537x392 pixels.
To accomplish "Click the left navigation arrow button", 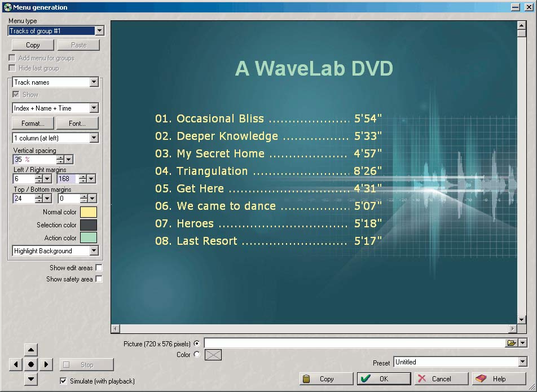I will [16, 364].
